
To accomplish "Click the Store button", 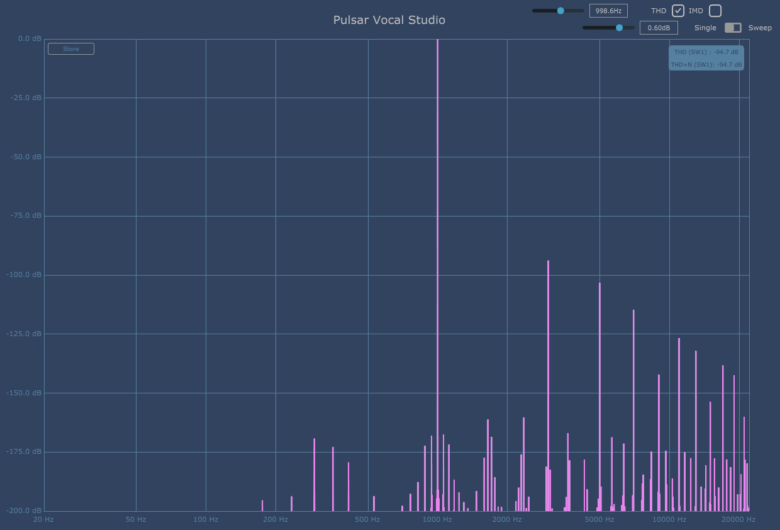I will pyautogui.click(x=71, y=48).
